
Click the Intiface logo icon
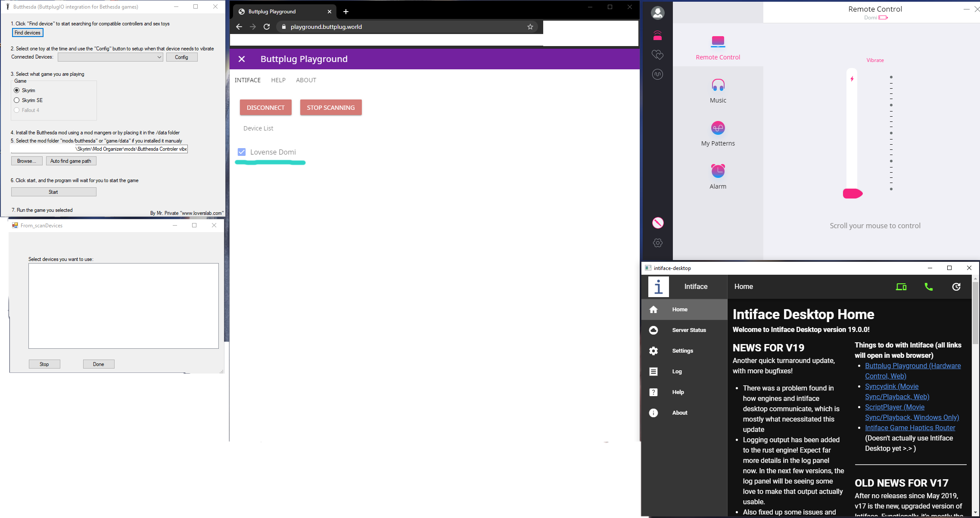coord(658,287)
